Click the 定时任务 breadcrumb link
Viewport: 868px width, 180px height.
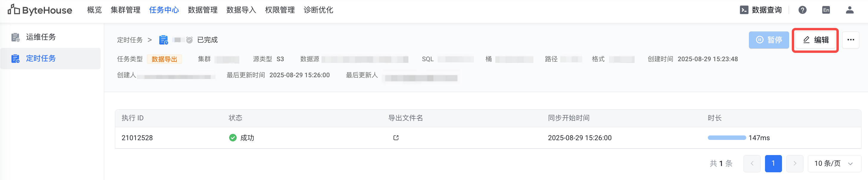point(130,40)
